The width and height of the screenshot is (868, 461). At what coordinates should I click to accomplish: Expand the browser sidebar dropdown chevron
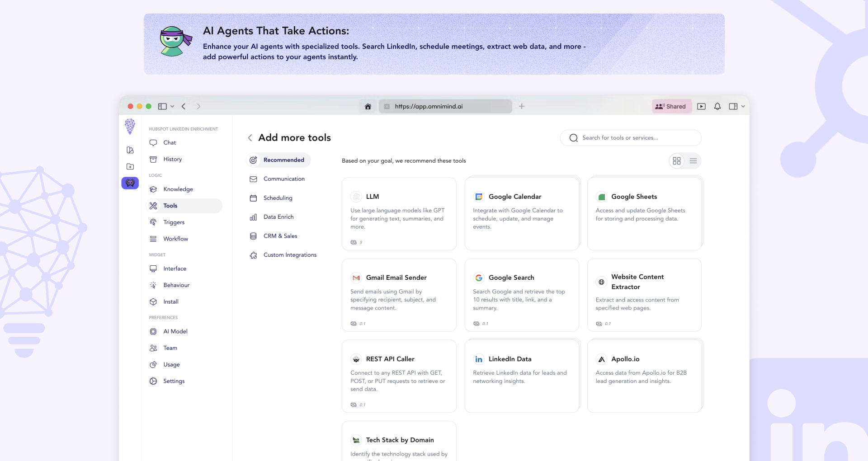[172, 107]
